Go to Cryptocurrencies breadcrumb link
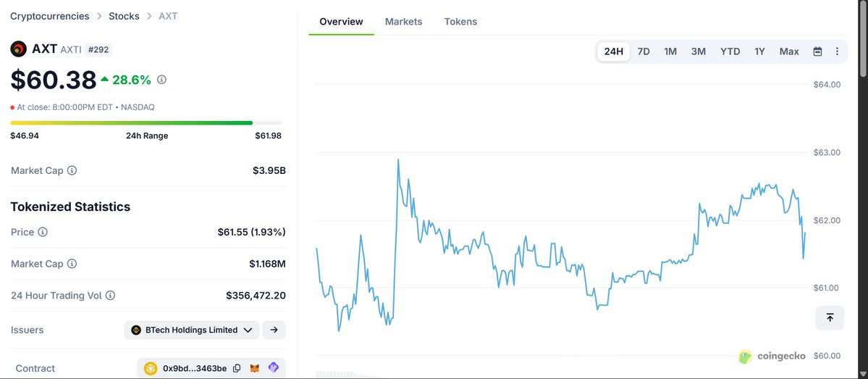The width and height of the screenshot is (868, 379). [x=50, y=16]
